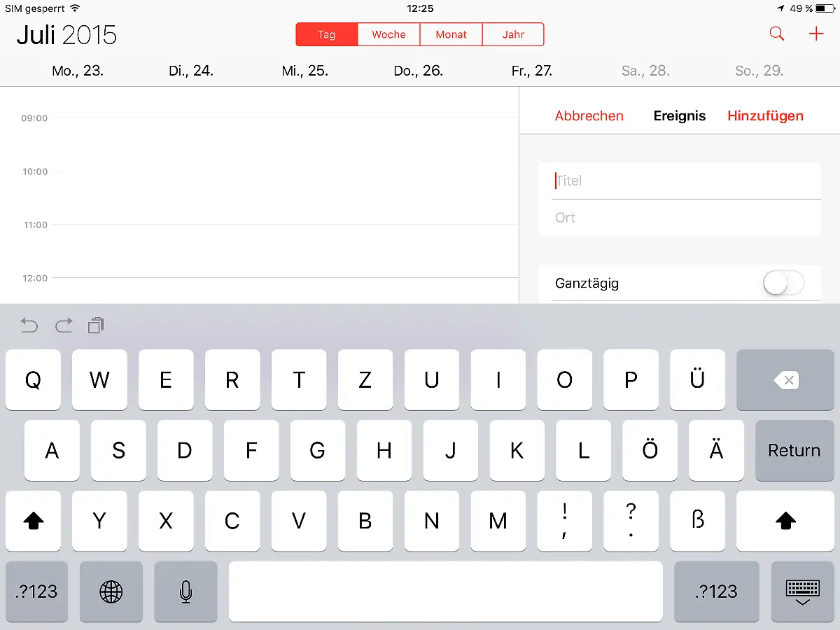Dismiss the keyboard with the hide-keyboard key
The height and width of the screenshot is (630, 840).
pos(802,591)
